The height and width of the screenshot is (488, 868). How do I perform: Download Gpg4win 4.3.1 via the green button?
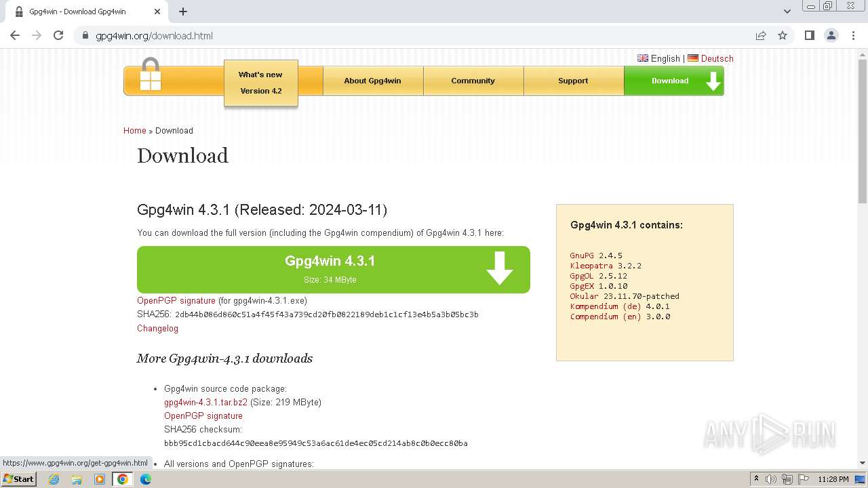(333, 269)
